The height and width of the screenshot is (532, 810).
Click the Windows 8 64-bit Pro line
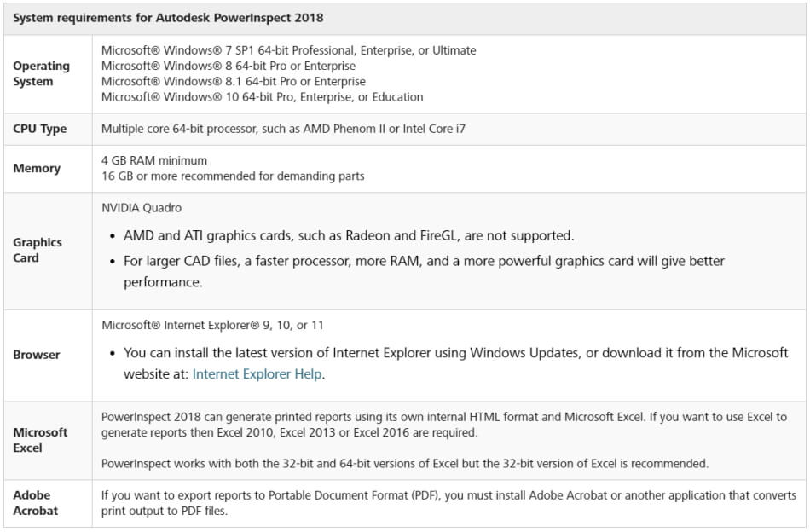229,66
